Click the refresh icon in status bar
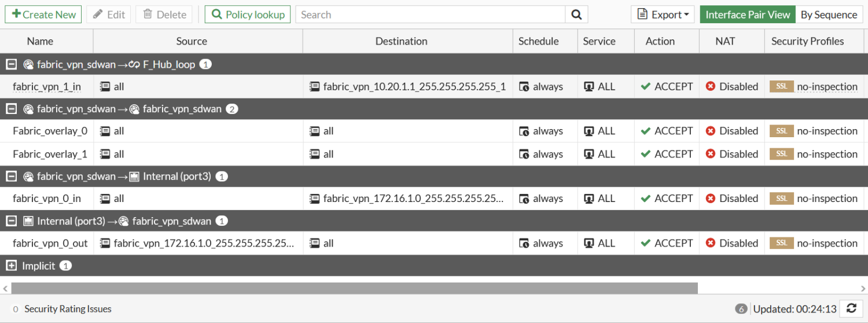Viewport: 868px width, 323px height. [x=851, y=309]
